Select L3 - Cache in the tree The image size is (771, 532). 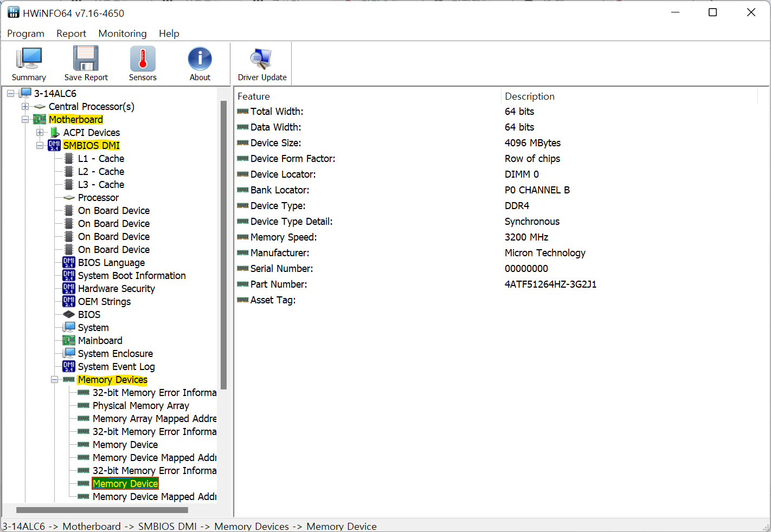click(x=101, y=184)
